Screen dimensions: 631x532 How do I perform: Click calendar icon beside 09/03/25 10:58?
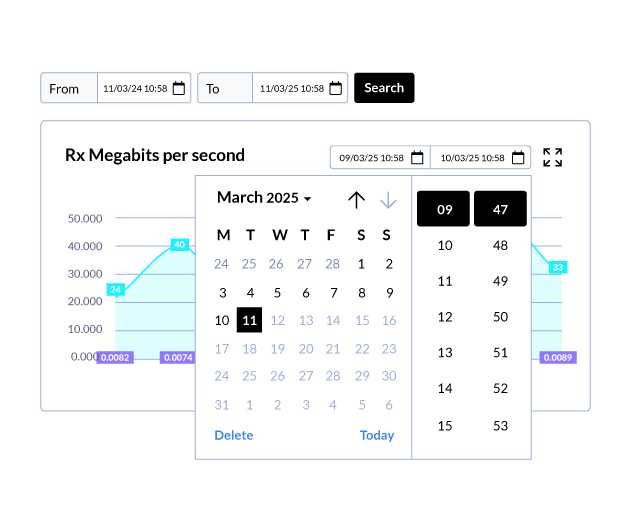tap(417, 158)
